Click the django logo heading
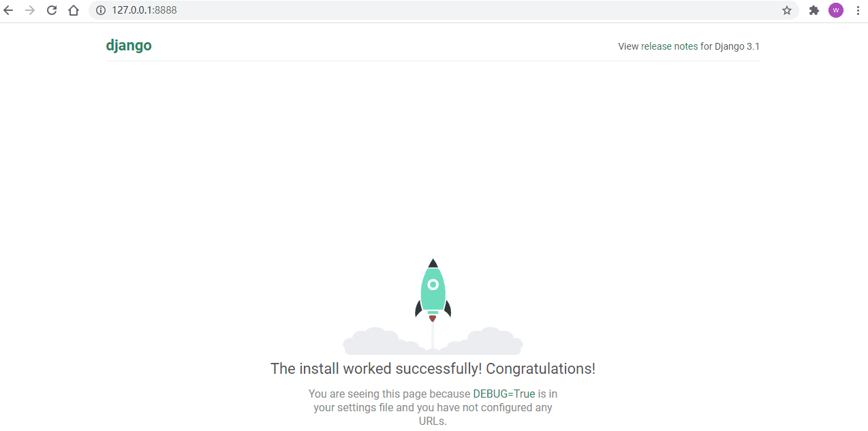The height and width of the screenshot is (431, 868). click(x=129, y=46)
